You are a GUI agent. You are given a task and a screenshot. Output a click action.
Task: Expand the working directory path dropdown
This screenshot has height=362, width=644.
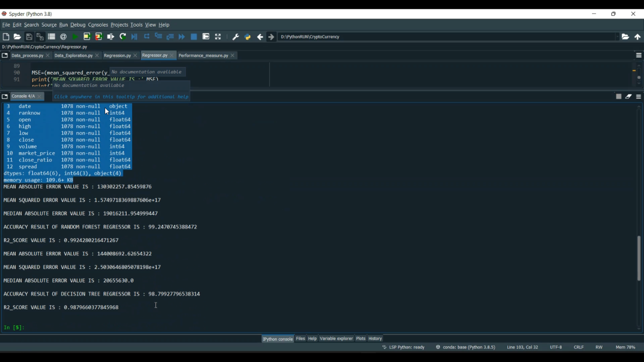tap(617, 37)
